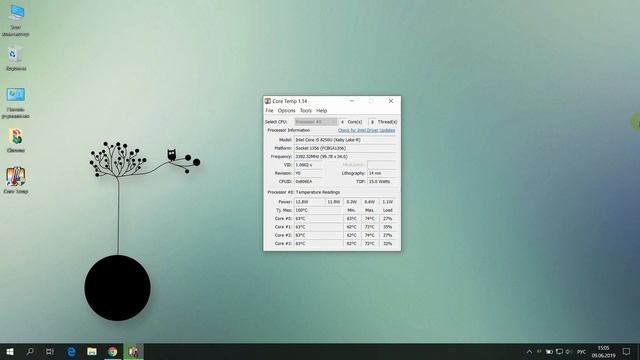Click the Check for Intel Driver Updates link
This screenshot has height=360, width=640.
click(367, 130)
